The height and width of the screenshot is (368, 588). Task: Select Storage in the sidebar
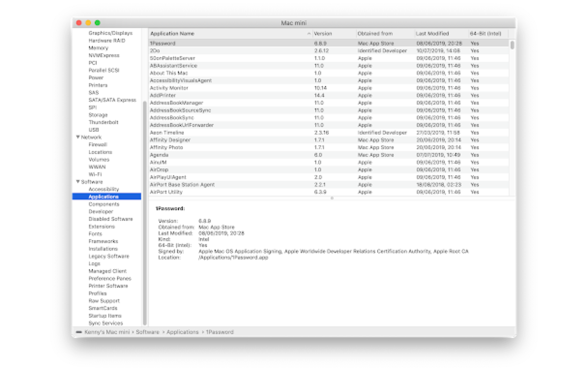(x=98, y=115)
